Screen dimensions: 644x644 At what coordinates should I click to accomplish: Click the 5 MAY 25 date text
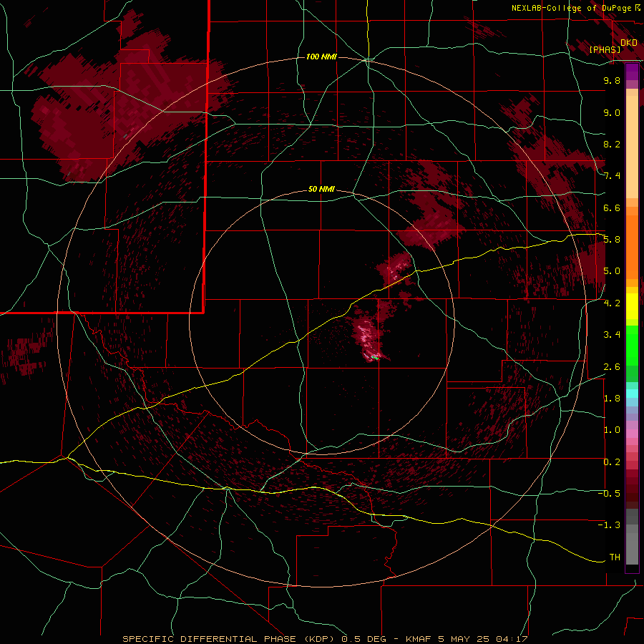click(x=463, y=639)
